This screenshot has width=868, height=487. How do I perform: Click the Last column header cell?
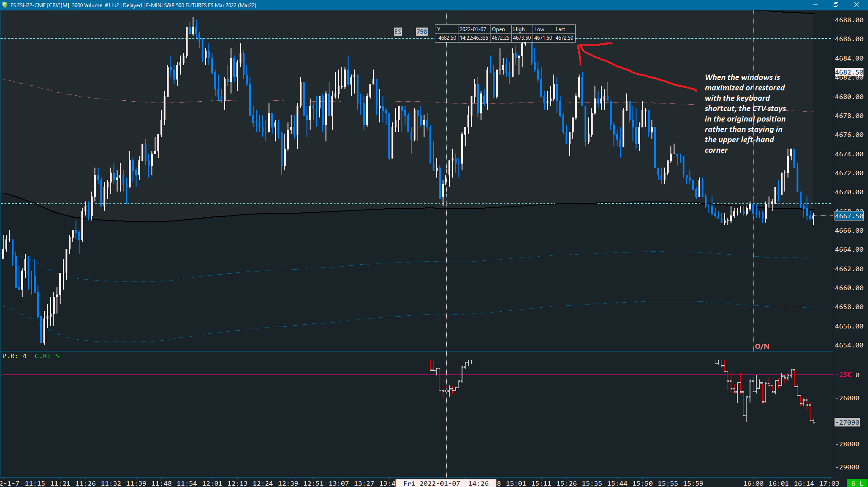(564, 29)
